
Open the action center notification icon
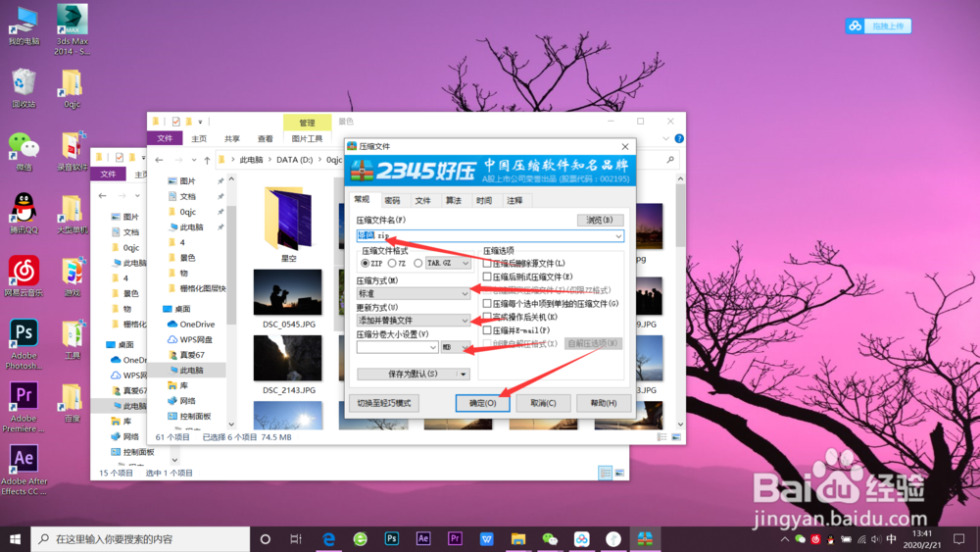tap(959, 539)
